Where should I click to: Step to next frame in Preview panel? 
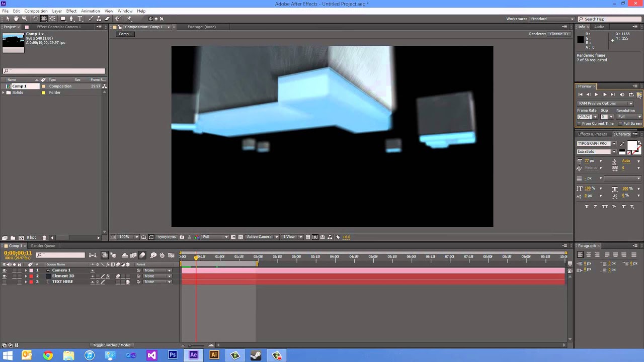tap(604, 95)
